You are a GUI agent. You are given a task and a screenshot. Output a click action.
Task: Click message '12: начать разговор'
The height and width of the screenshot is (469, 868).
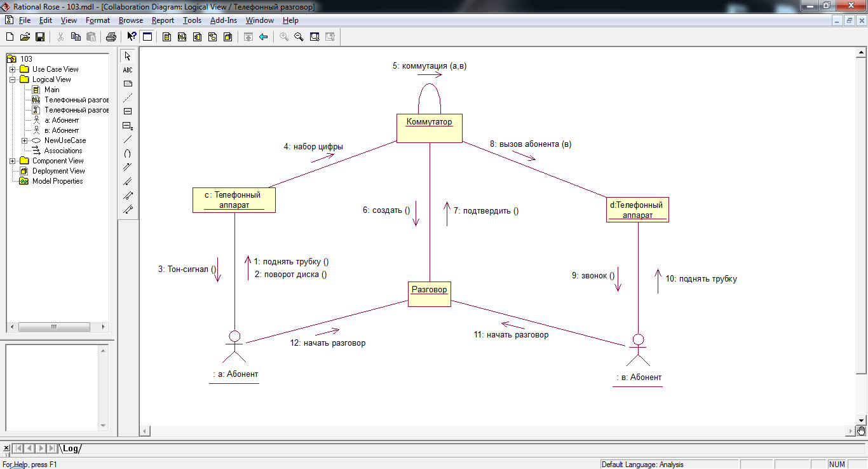point(328,343)
